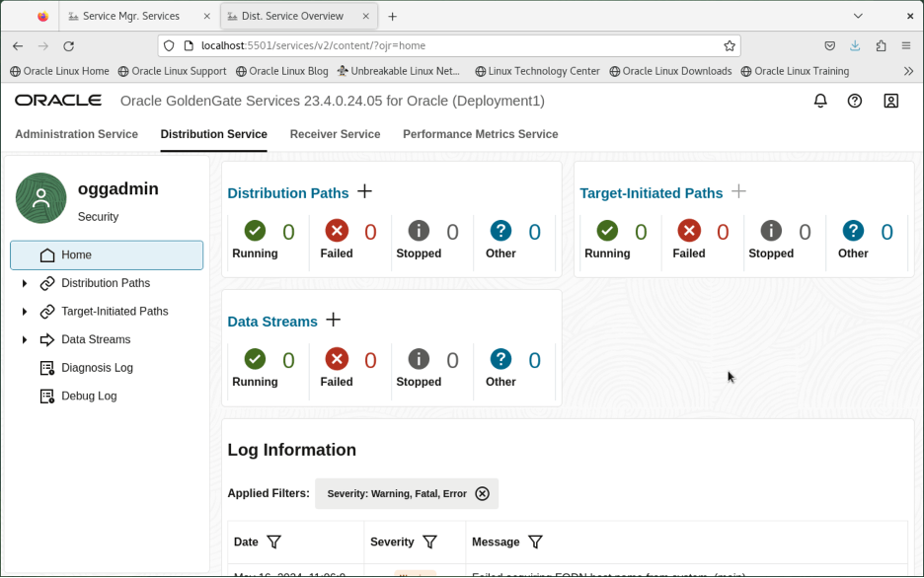924x578 pixels.
Task: Click the ORACLE logo in header
Action: pyautogui.click(x=58, y=101)
